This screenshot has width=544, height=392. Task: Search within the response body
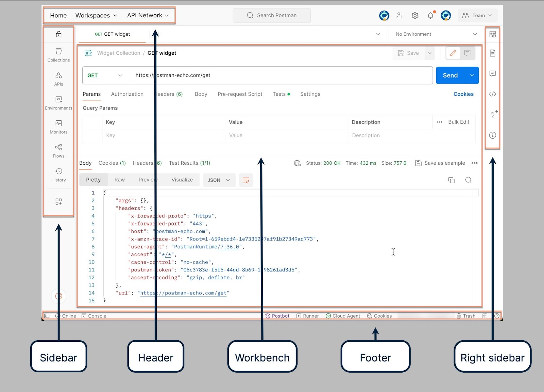point(468,180)
